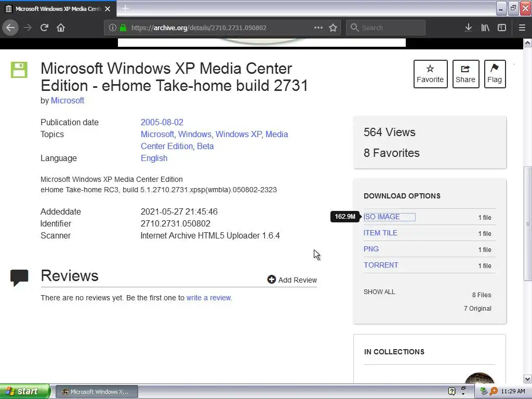
Task: Download the PNG file
Action: pyautogui.click(x=371, y=249)
